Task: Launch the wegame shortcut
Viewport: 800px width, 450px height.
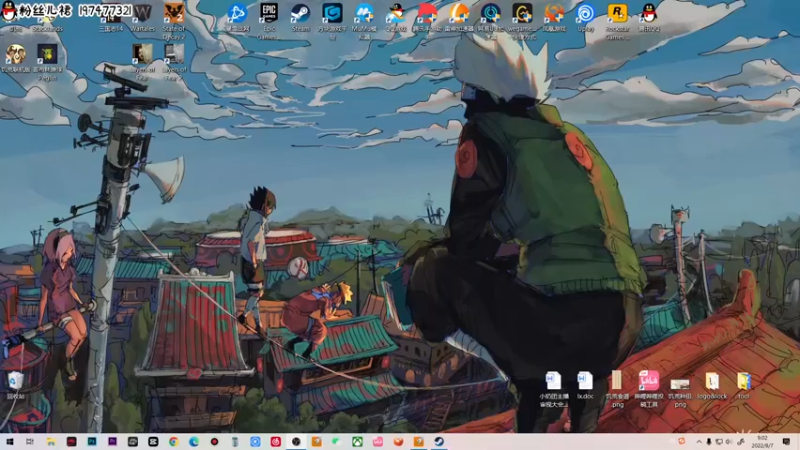Action: [x=522, y=20]
